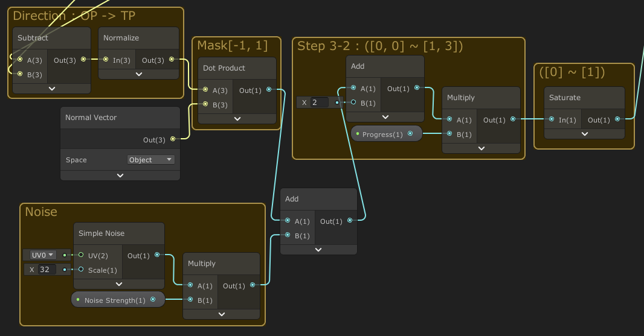The image size is (644, 336).
Task: Select the Mask[-1, 1] group title
Action: coord(233,45)
